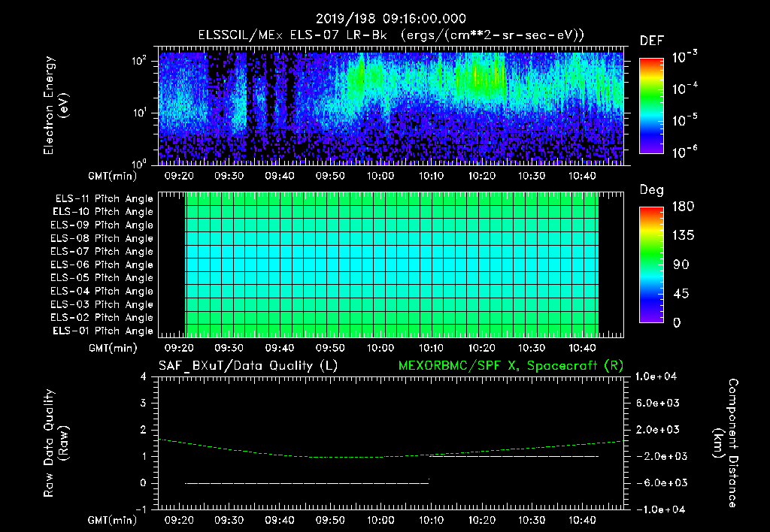Viewport: 770px width, 532px height.
Task: Click the 180 value on the Deg scale
Action: [683, 207]
